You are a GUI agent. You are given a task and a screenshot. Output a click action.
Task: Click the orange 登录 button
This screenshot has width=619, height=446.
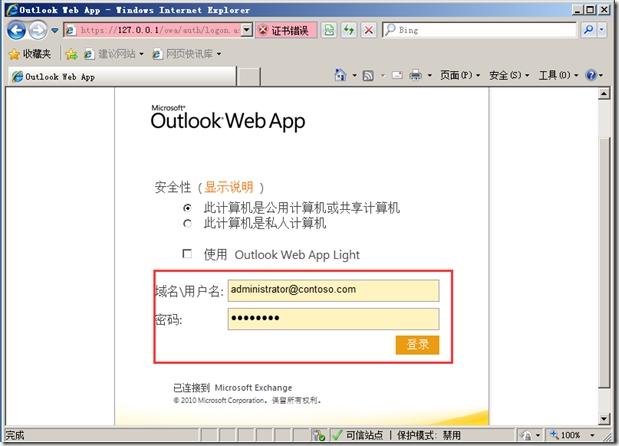[x=417, y=345]
